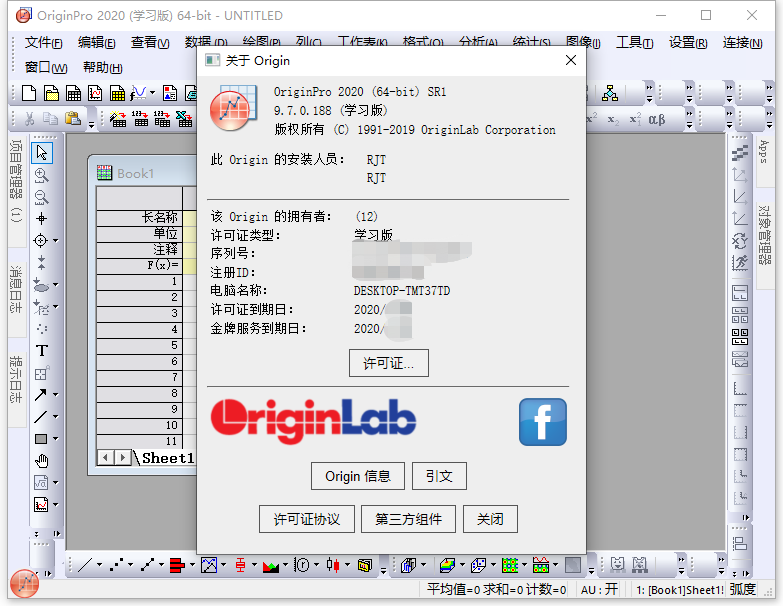
Task: Click the sheet tab scroll-left arrow in Book1
Action: click(105, 458)
